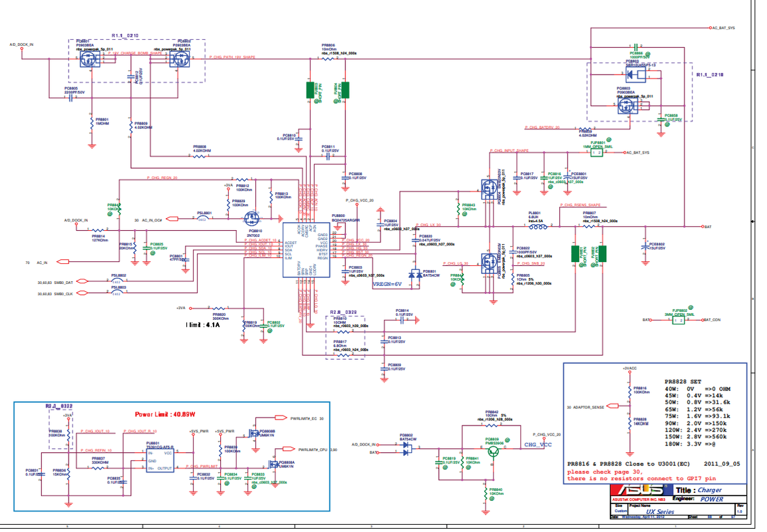The image size is (767, 532).
Task: Click the 180W: 3.3V table row
Action: [690, 444]
